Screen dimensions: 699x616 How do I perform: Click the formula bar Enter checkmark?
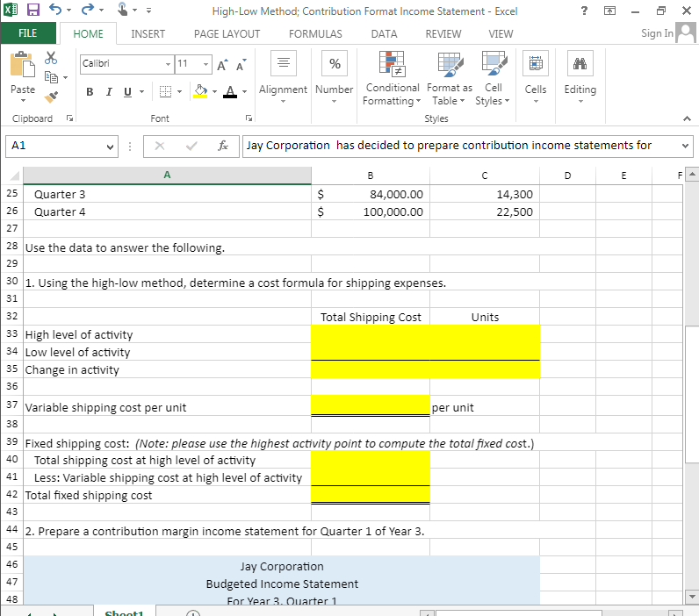(191, 146)
